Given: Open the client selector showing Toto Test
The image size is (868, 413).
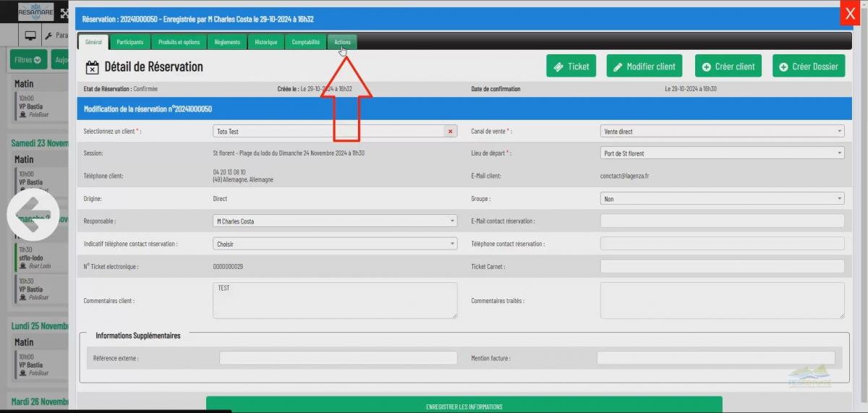Looking at the screenshot, I should [335, 132].
